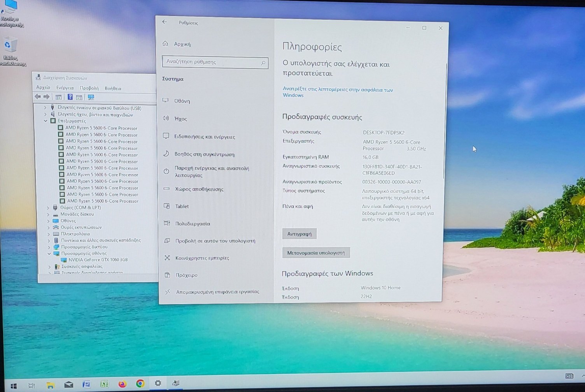The height and width of the screenshot is (392, 585).
Task: Open Task View on the taskbar
Action: [x=32, y=385]
